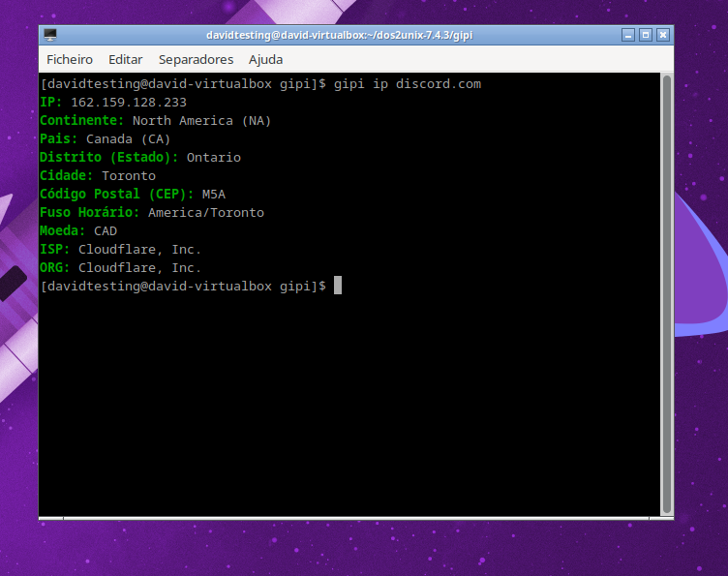This screenshot has width=728, height=576.
Task: Click the ISP line 'Cloudflare, Inc.'
Action: pyautogui.click(x=139, y=249)
